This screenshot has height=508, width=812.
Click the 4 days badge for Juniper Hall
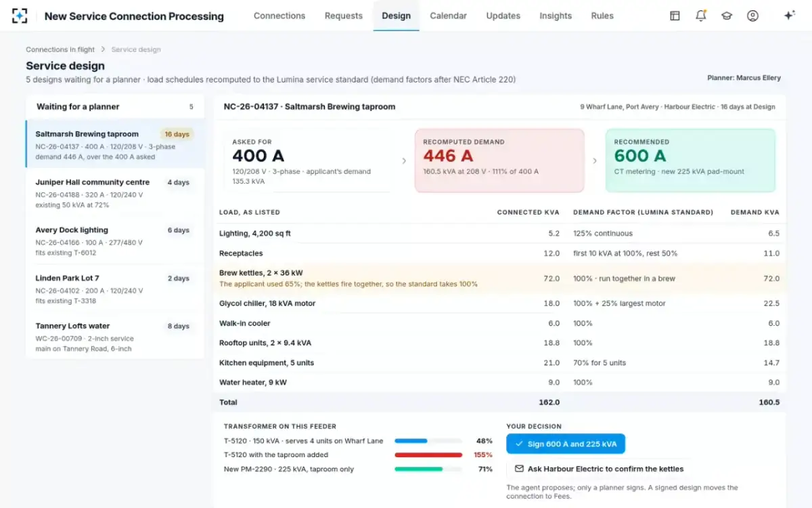click(x=179, y=182)
